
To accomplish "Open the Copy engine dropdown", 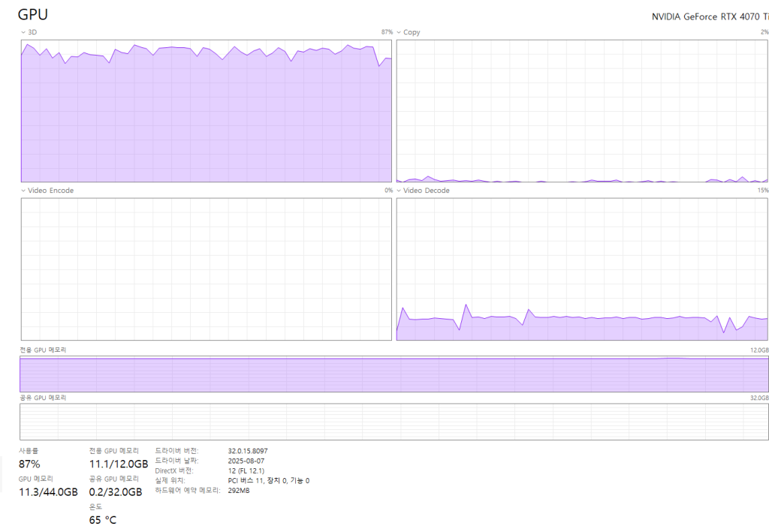I will coord(408,32).
